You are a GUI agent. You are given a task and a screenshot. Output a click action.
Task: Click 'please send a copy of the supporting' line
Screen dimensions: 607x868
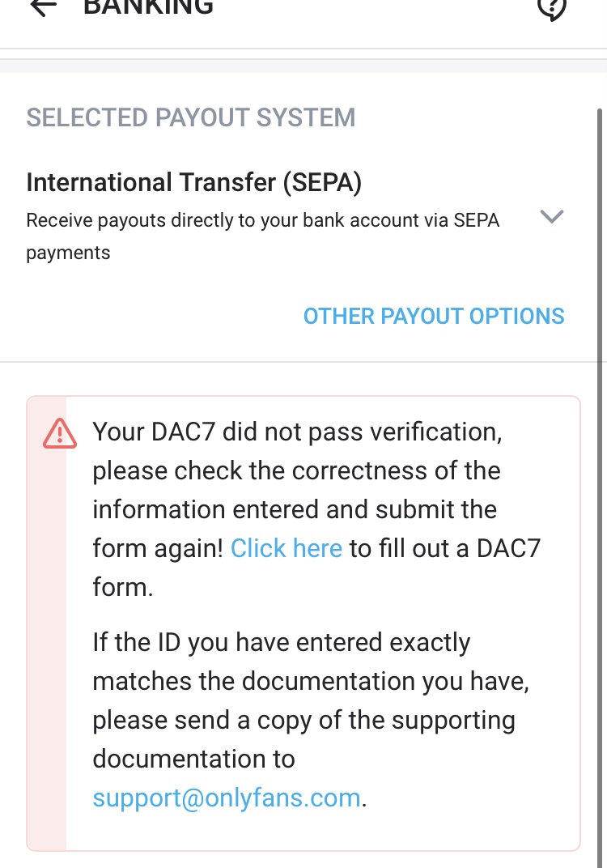[303, 720]
